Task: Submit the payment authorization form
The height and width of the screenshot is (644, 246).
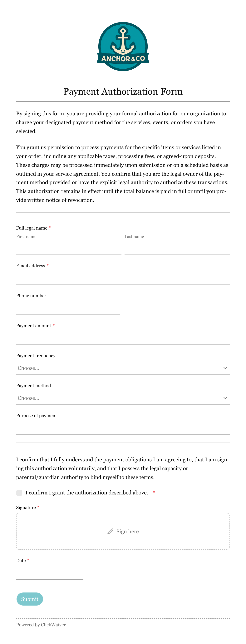Action: 30,599
